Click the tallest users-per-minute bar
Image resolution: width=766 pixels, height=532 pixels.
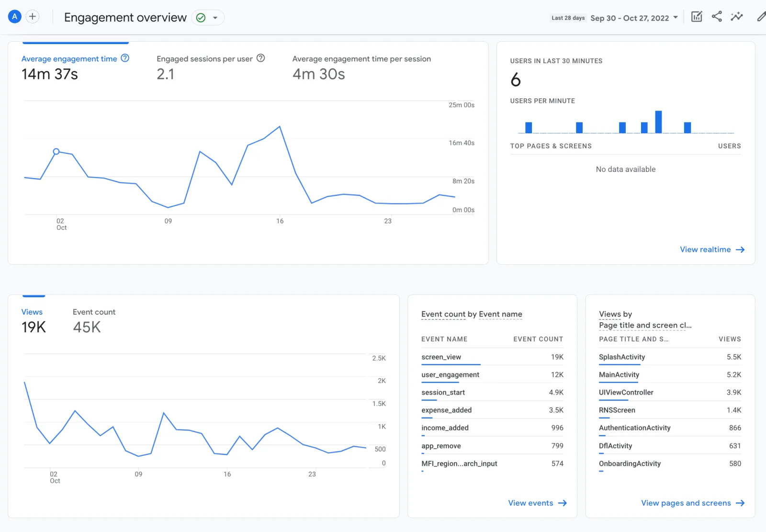(658, 122)
